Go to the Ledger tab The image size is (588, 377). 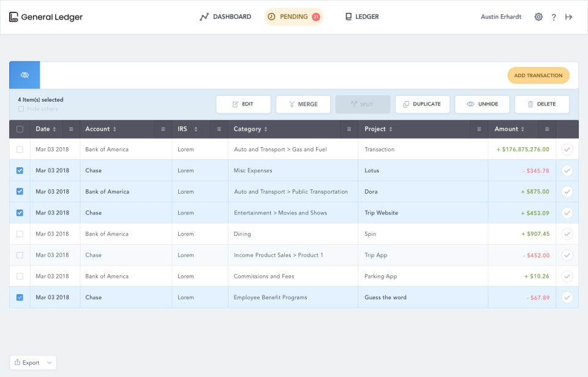point(362,17)
